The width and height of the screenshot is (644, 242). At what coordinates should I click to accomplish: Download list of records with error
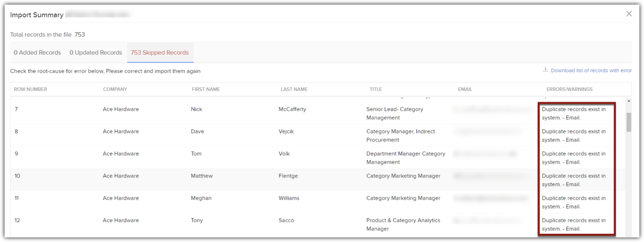pyautogui.click(x=591, y=70)
